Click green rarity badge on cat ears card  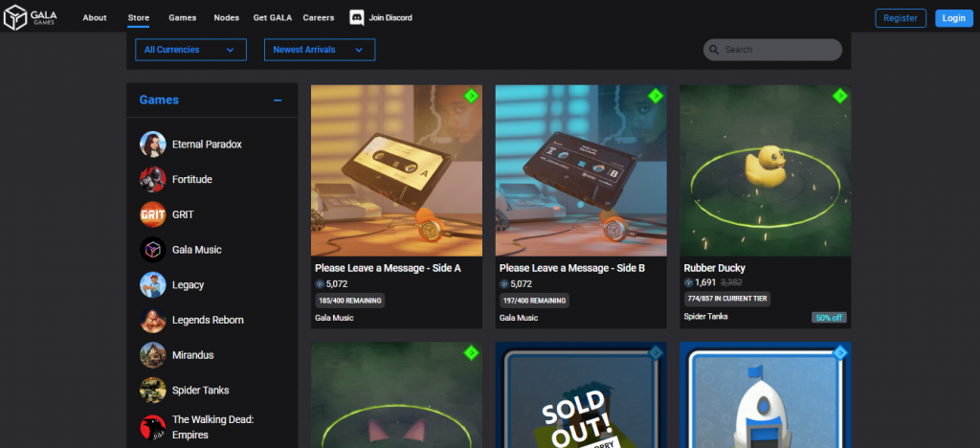(471, 352)
